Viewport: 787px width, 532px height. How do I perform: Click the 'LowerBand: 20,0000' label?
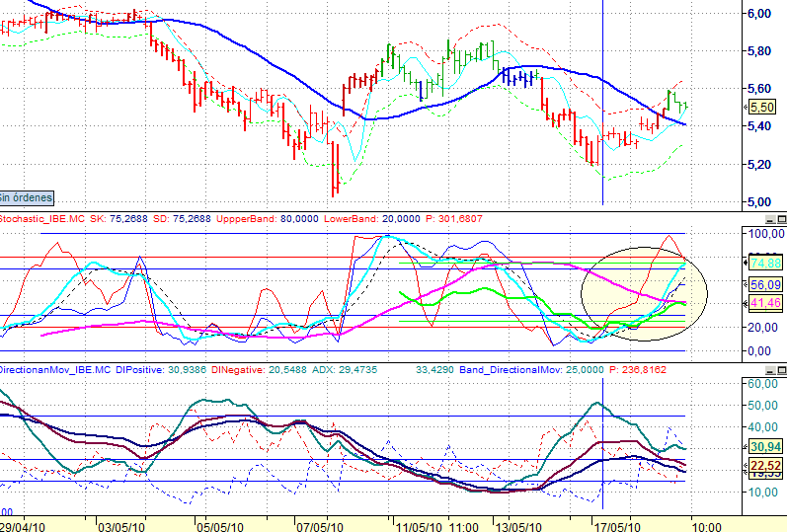coord(372,219)
